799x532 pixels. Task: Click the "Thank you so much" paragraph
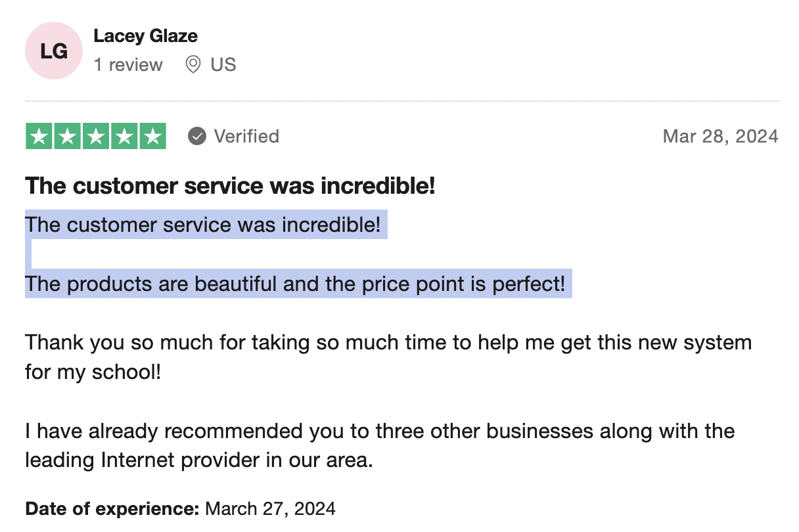[388, 357]
